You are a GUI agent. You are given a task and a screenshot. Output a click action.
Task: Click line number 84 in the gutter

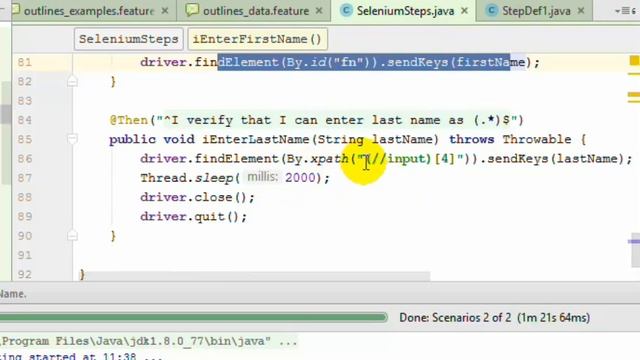(x=24, y=120)
